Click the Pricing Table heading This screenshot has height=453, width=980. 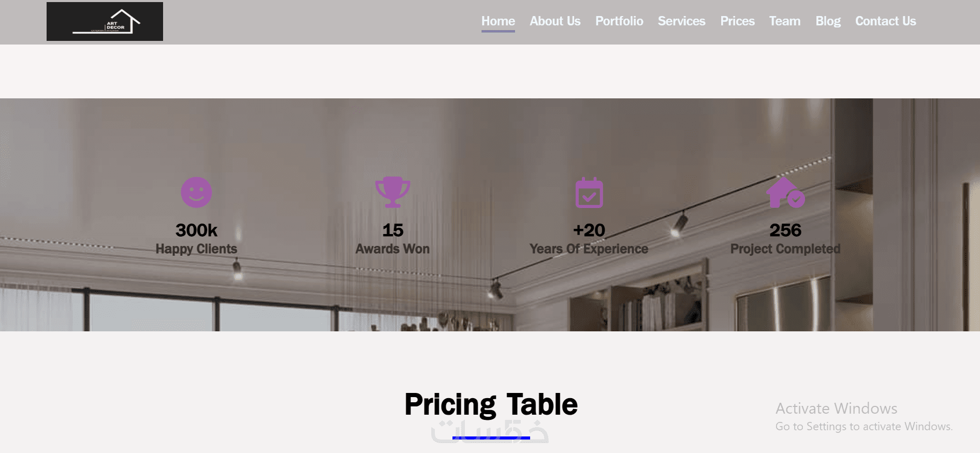pos(491,404)
